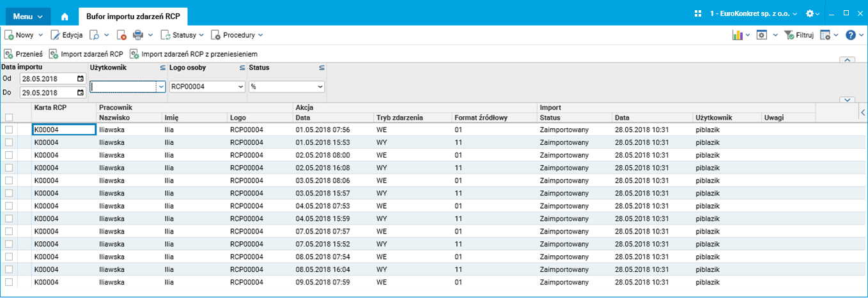Image resolution: width=868 pixels, height=298 pixels.
Task: Click the Przenieś button
Action: click(24, 54)
